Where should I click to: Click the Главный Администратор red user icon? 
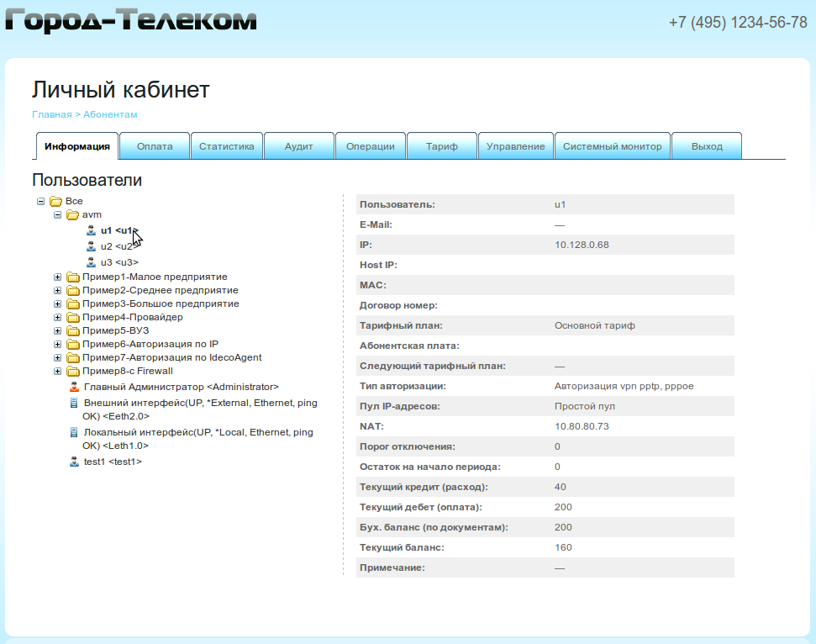coord(75,387)
